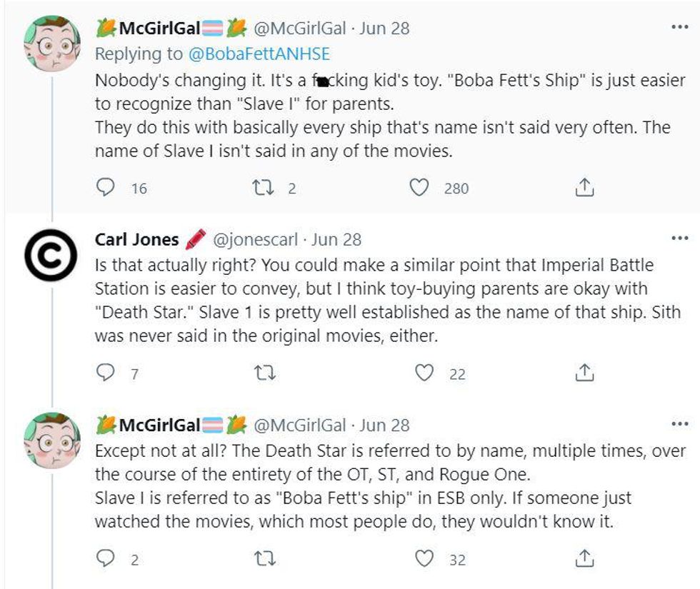Share the last McGirlGal tweet
The image size is (700, 589).
click(584, 559)
